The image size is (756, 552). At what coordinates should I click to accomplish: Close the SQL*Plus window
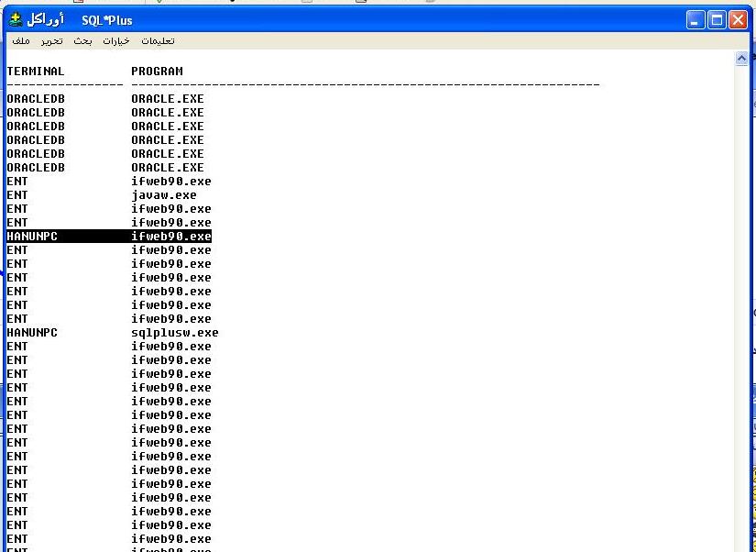pyautogui.click(x=738, y=19)
